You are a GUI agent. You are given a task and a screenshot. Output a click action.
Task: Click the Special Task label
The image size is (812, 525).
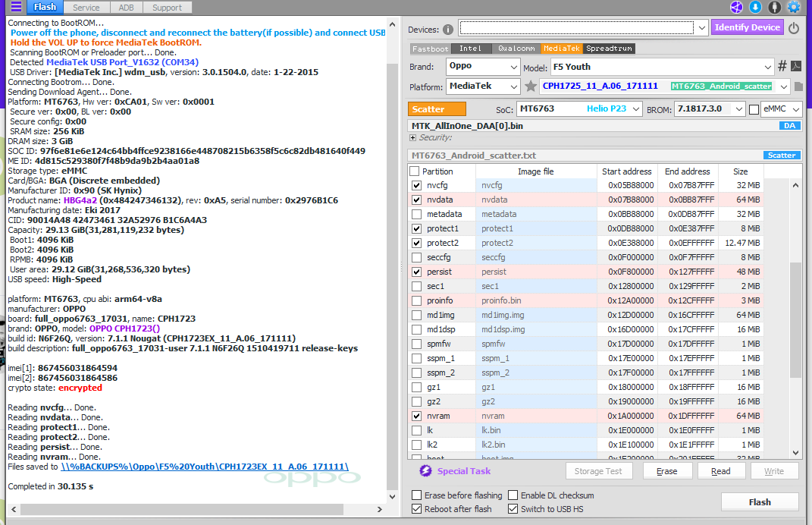click(463, 470)
